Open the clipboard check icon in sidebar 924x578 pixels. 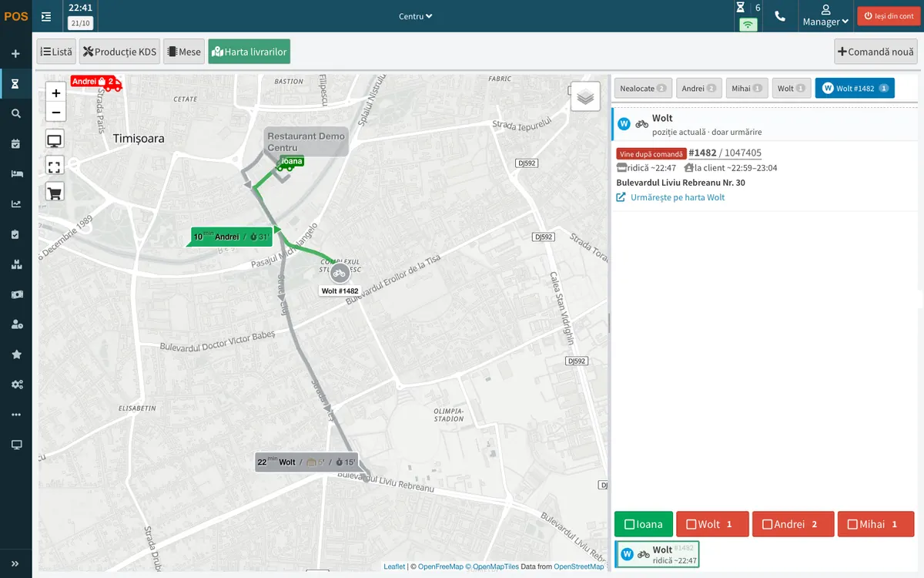(15, 234)
